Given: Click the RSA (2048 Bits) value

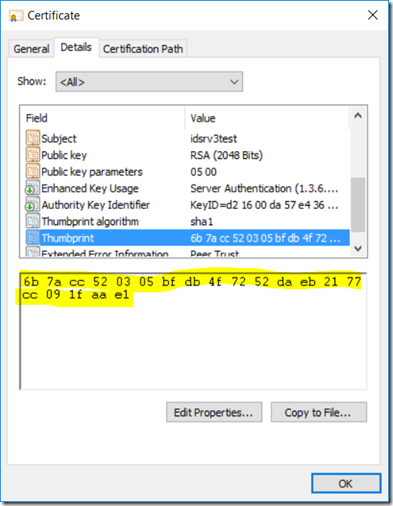Looking at the screenshot, I should tap(227, 155).
